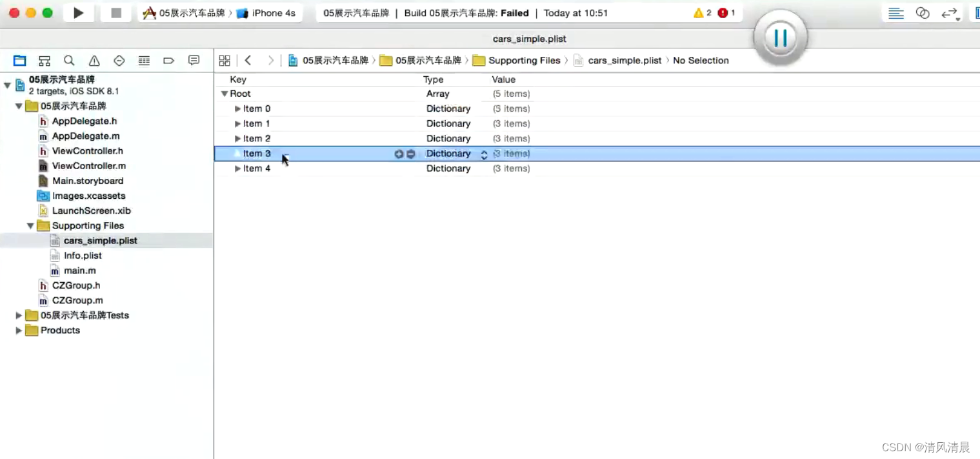Viewport: 980px width, 459px height.
Task: Open the Breakpoint navigator
Action: (169, 61)
